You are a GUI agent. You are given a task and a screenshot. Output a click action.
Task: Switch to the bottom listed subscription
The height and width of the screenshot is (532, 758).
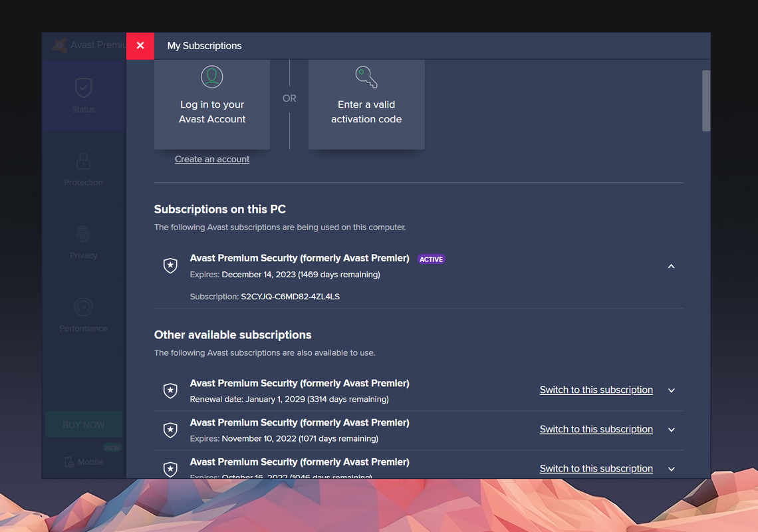pyautogui.click(x=596, y=469)
